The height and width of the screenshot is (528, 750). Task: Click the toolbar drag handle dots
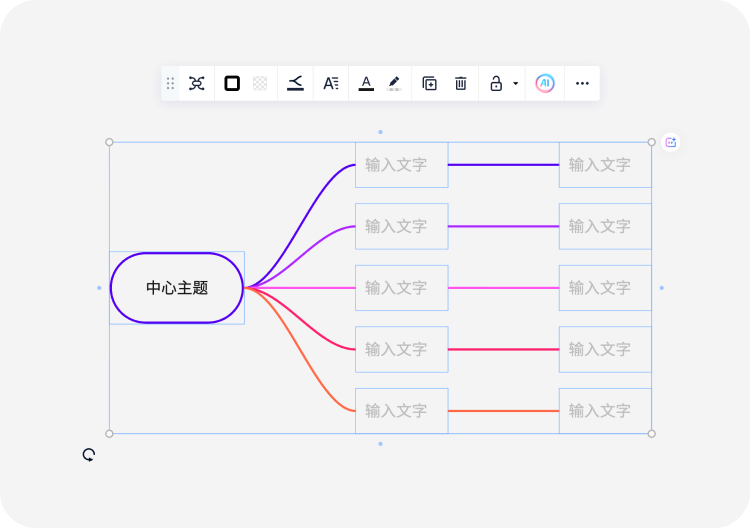(x=170, y=84)
